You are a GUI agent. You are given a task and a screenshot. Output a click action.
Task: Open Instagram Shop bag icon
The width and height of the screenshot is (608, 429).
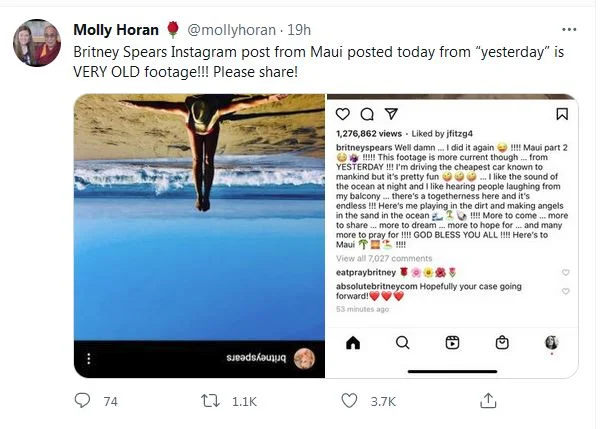coord(502,343)
